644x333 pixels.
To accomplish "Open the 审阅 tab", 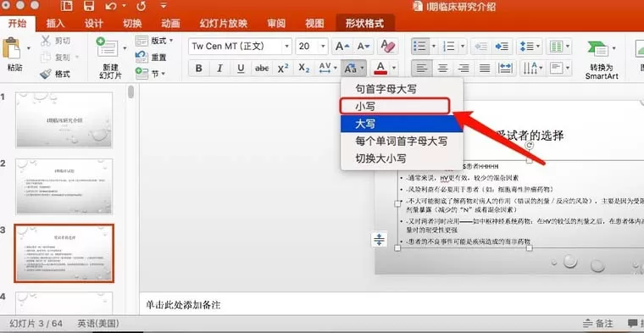I will click(276, 23).
